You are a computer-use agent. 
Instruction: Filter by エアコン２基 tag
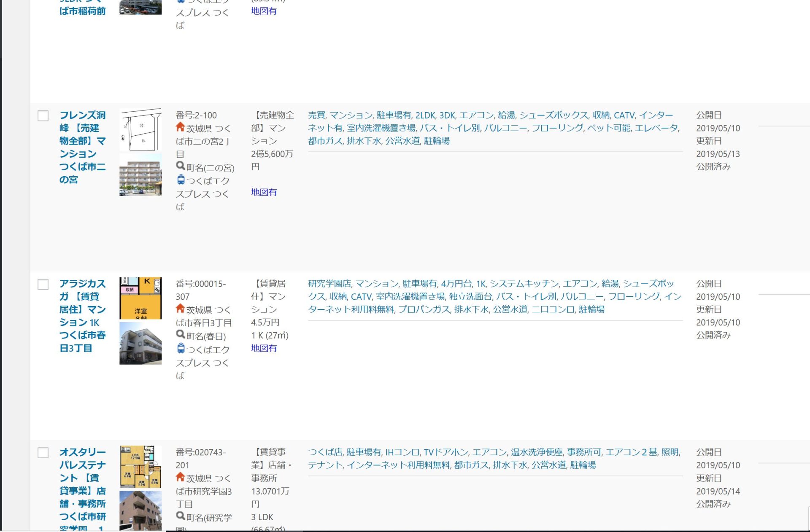(x=632, y=452)
